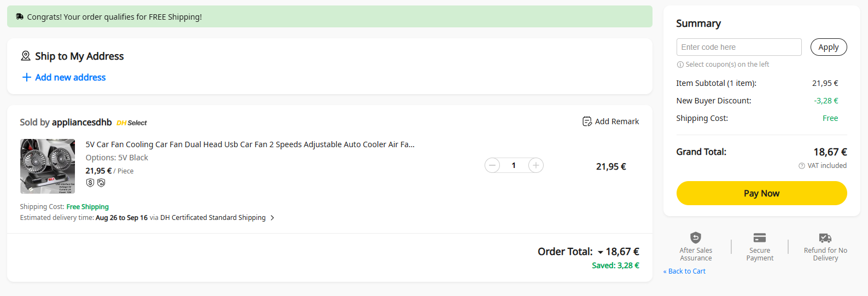Click the dollar shield badge under price
The width and height of the screenshot is (868, 296).
tap(90, 183)
